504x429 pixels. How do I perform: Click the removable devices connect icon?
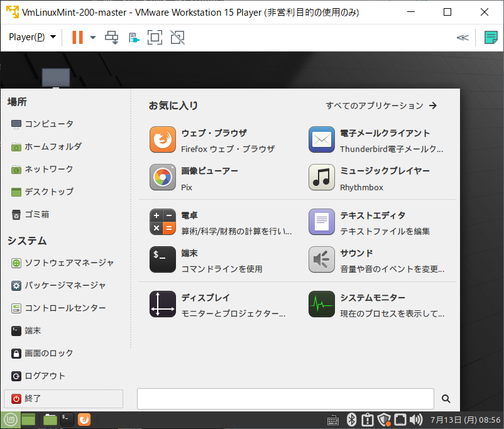pyautogui.click(x=134, y=38)
